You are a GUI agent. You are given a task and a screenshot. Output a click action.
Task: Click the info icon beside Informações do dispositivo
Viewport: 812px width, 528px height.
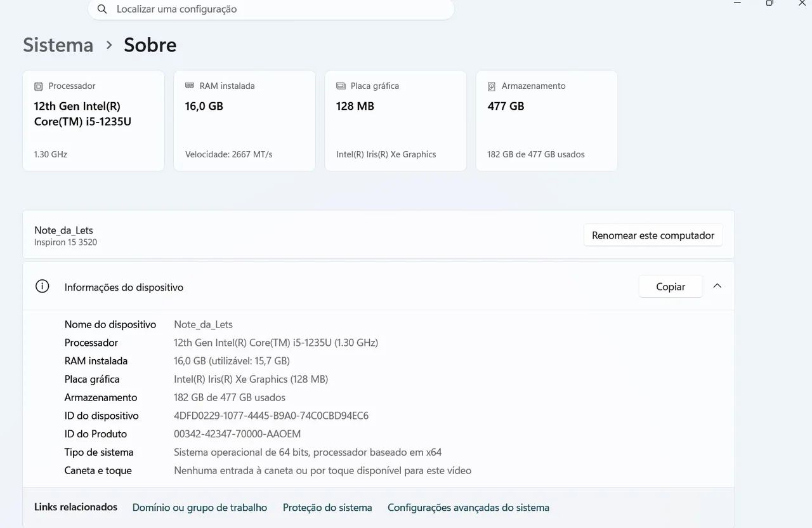(42, 286)
